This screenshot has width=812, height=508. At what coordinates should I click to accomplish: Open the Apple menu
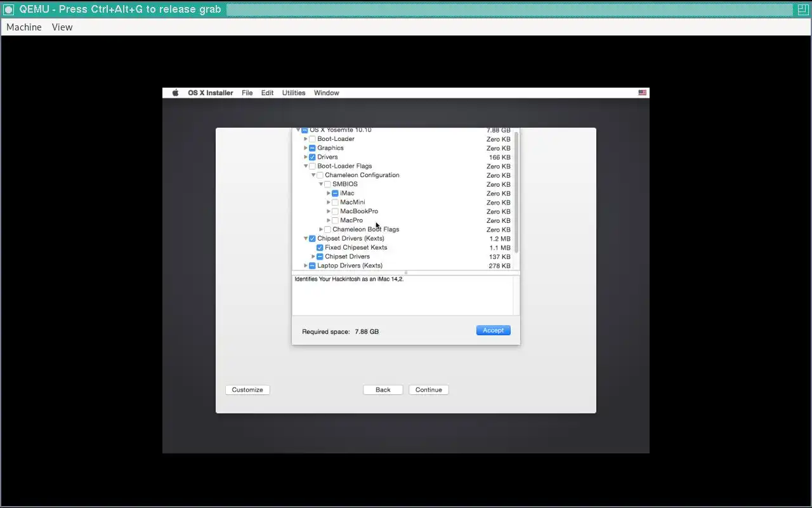point(176,93)
